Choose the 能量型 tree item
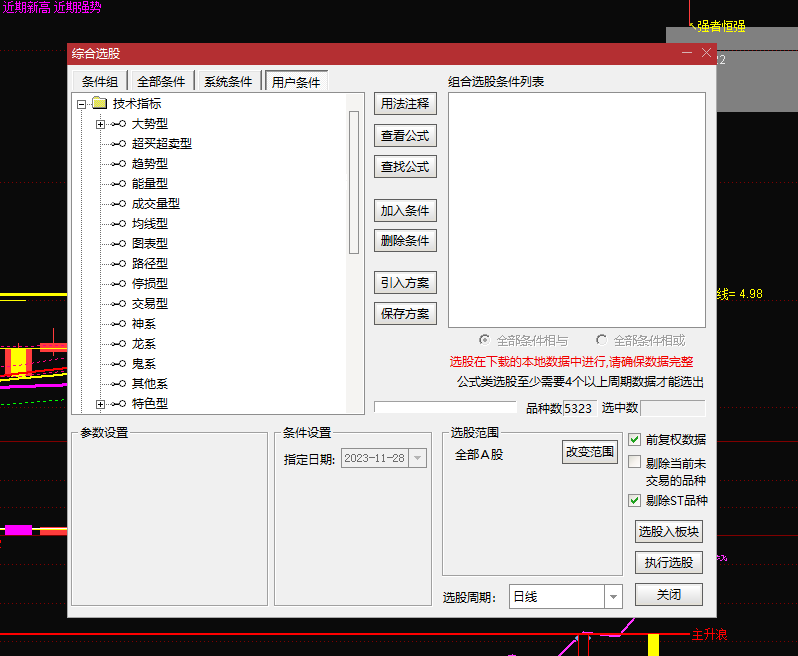The width and height of the screenshot is (798, 656). 150,184
